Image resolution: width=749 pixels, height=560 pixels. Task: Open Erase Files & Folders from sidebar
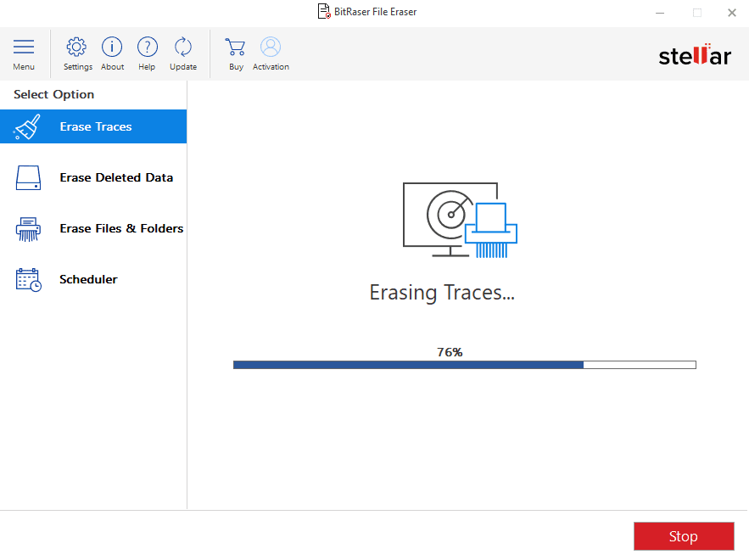pos(121,228)
